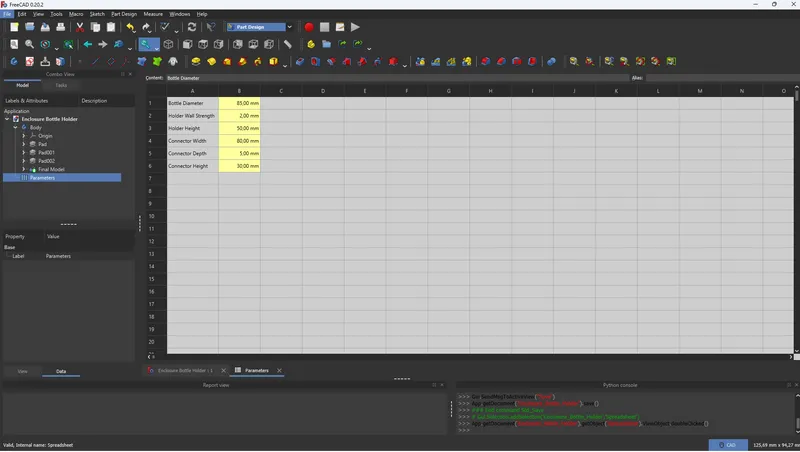Go back with cyan left arrow
The height and width of the screenshot is (452, 800).
point(88,44)
